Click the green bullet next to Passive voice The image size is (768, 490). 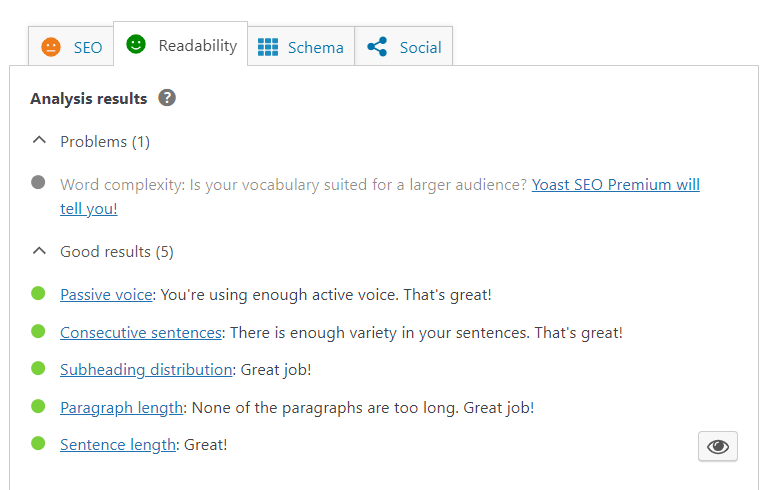[x=38, y=293]
